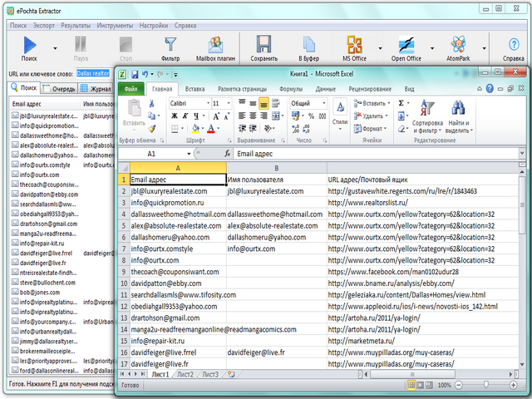Toggle italic К formatting
Viewport: 532px width, 399px height.
185,116
